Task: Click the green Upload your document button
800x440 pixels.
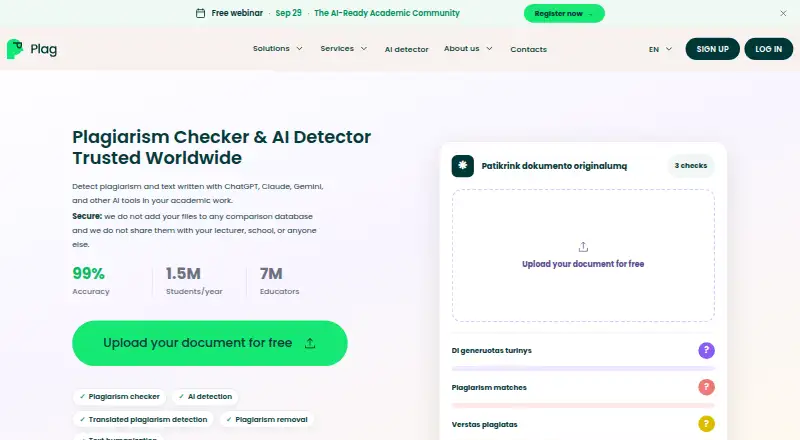Action: click(x=210, y=343)
